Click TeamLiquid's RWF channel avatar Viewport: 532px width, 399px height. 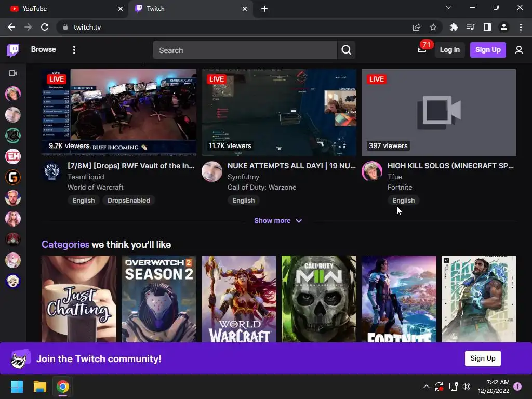52,171
